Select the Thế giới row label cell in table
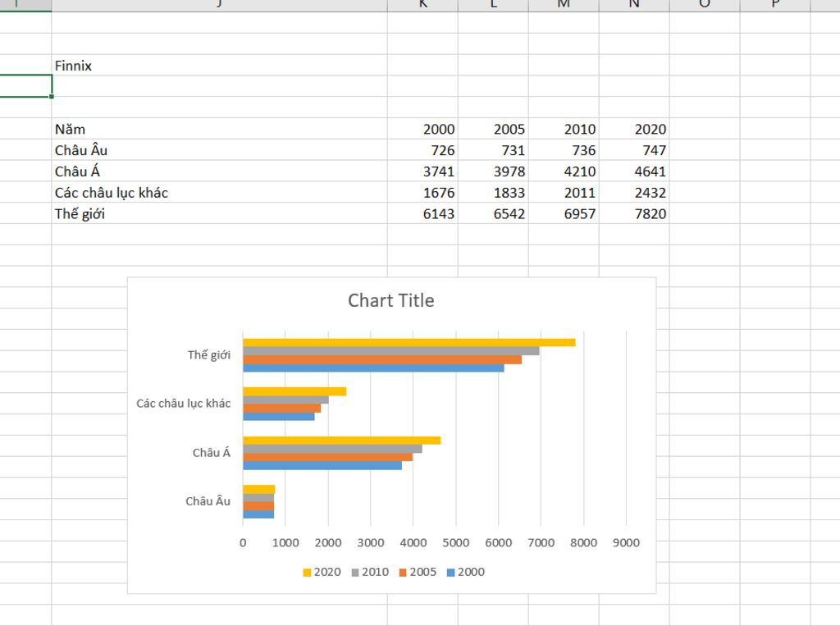The image size is (840, 626). pyautogui.click(x=80, y=214)
